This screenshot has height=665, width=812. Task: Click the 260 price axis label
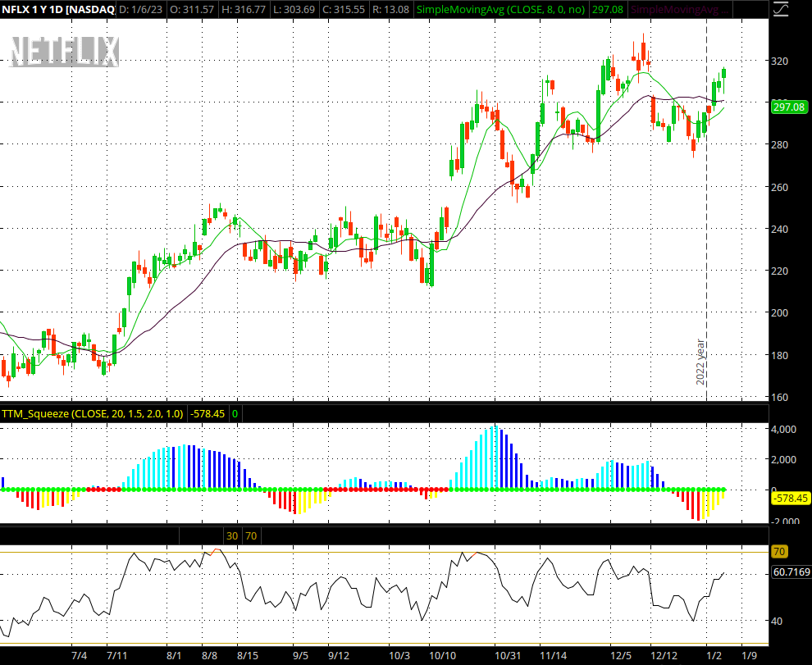click(x=779, y=188)
